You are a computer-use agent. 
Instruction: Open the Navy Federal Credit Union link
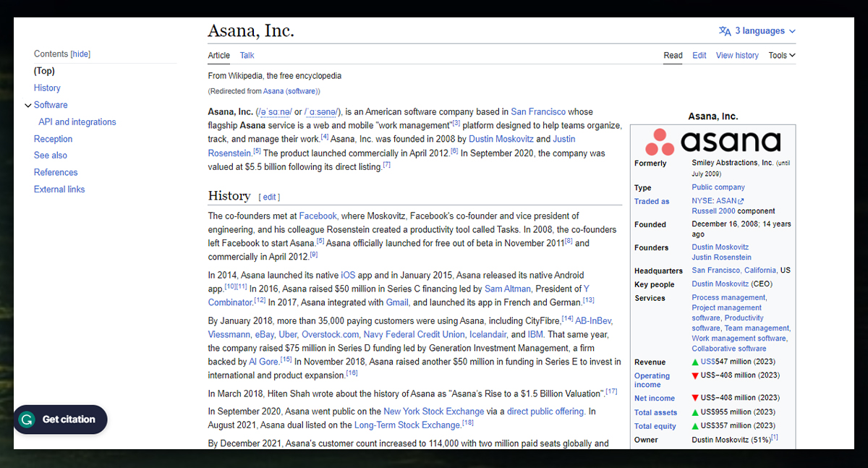414,335
